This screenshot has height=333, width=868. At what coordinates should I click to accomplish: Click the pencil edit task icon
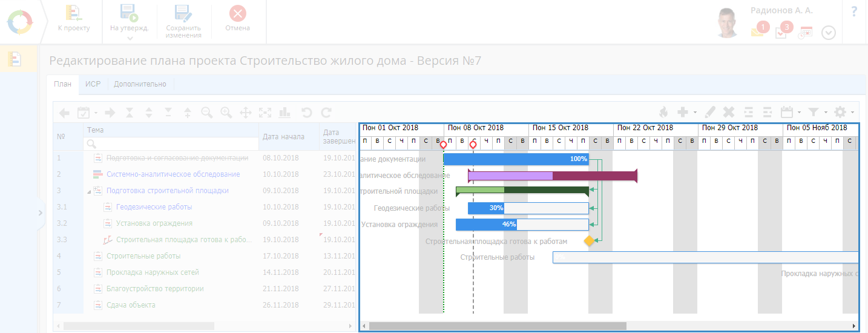711,112
